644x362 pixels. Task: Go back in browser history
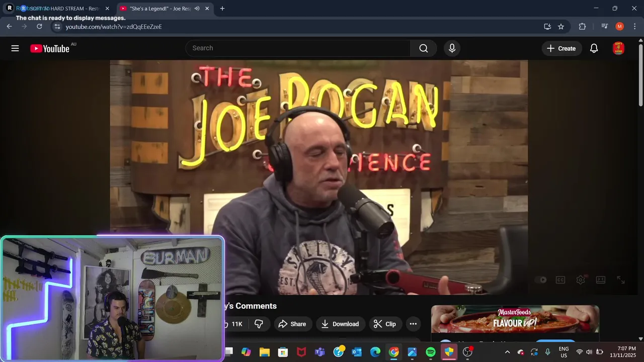(9, 27)
